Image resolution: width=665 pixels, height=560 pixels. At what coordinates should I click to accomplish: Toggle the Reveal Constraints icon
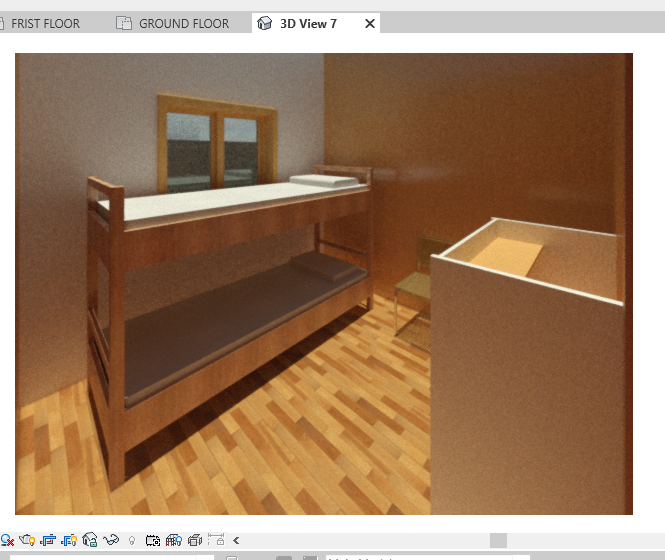216,540
